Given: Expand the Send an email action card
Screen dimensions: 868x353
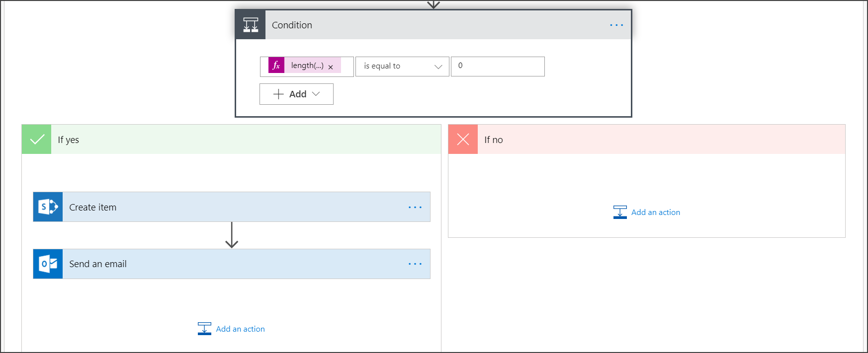Looking at the screenshot, I should [232, 264].
